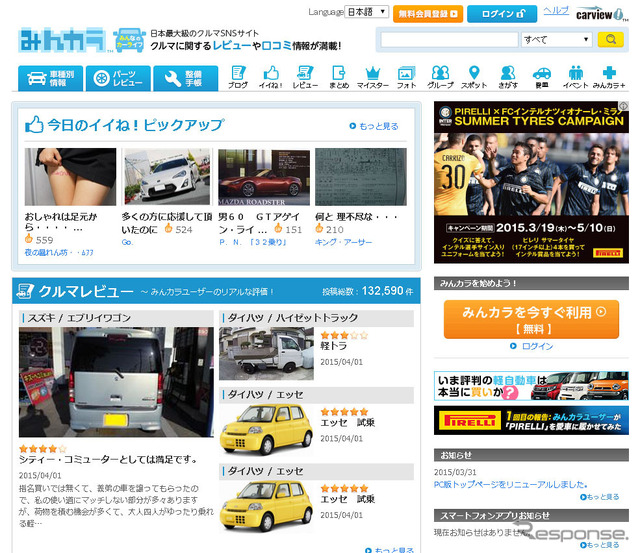The width and height of the screenshot is (640, 553).
Task: Click the PIRELLI みんカラユーザー report banner
Action: coord(531,420)
